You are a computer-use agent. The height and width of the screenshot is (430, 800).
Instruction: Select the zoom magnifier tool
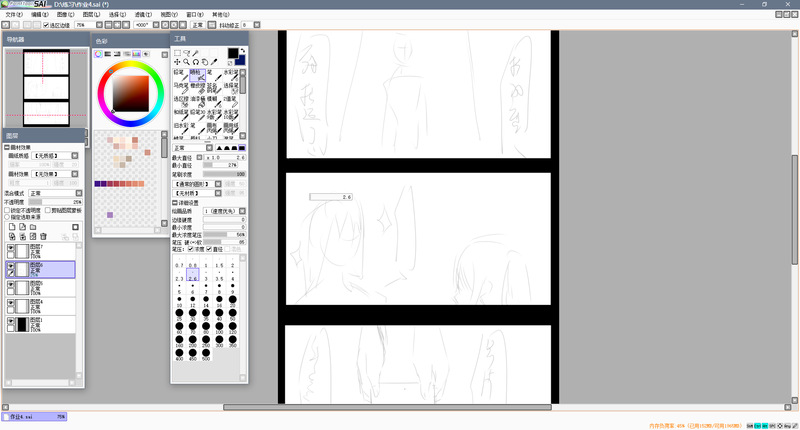coord(187,62)
